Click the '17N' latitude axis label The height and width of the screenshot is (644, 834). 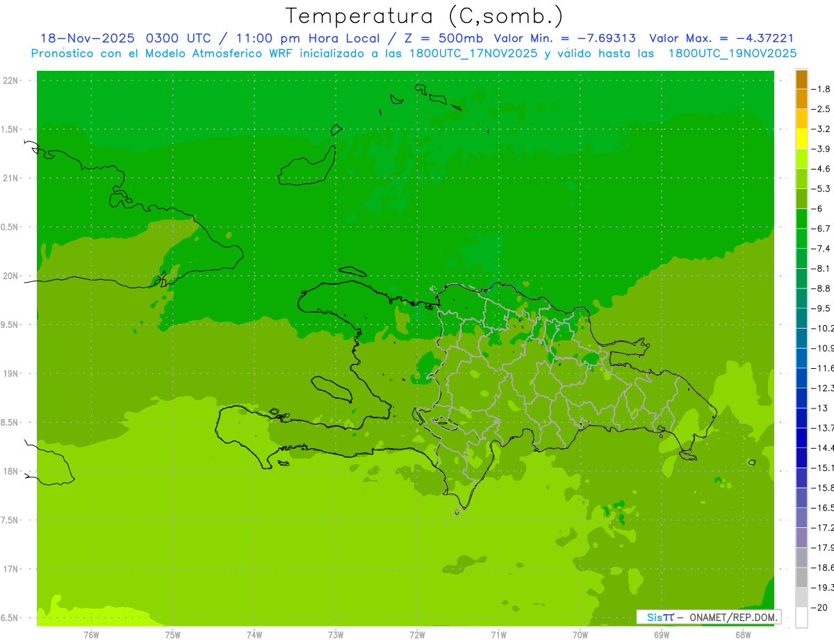click(12, 569)
